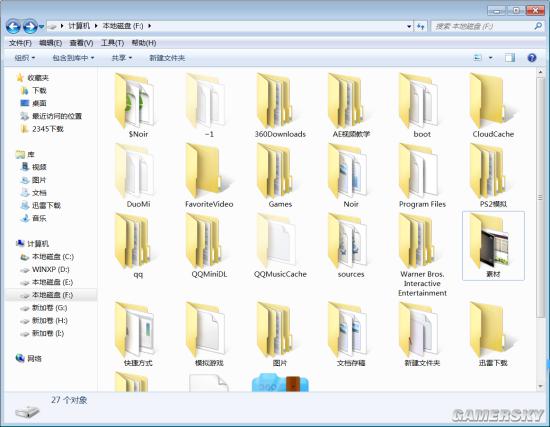The width and height of the screenshot is (550, 427).
Task: Click the 新建文件夹 button
Action: pyautogui.click(x=167, y=58)
